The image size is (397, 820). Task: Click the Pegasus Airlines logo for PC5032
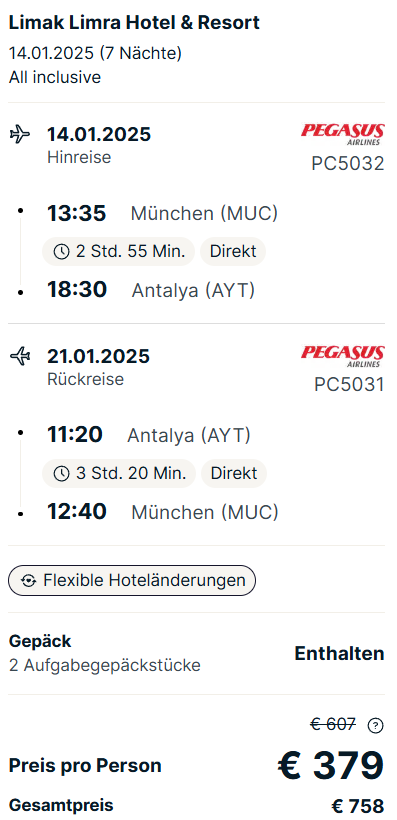coord(343,134)
